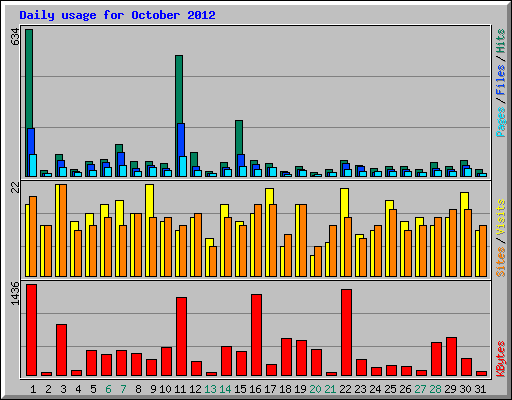Click weekend day label 7 on the x-axis
This screenshot has width=512, height=400.
[x=123, y=389]
